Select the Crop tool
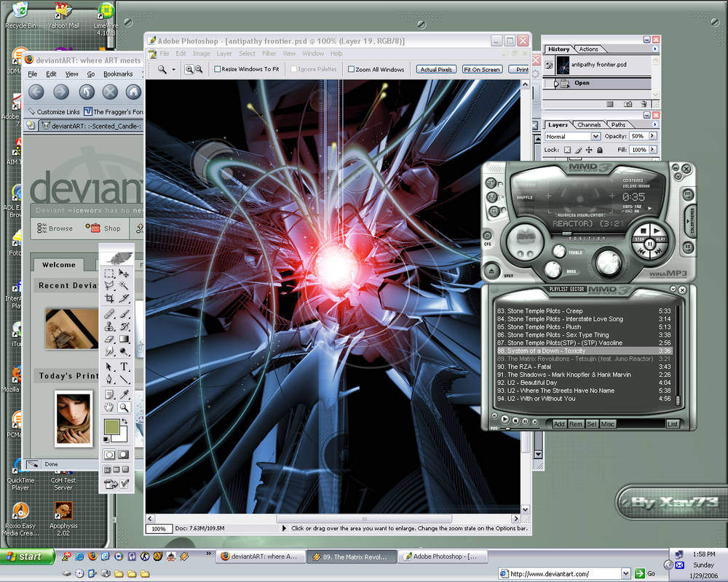Viewport: 728px width, 582px height. tap(110, 298)
